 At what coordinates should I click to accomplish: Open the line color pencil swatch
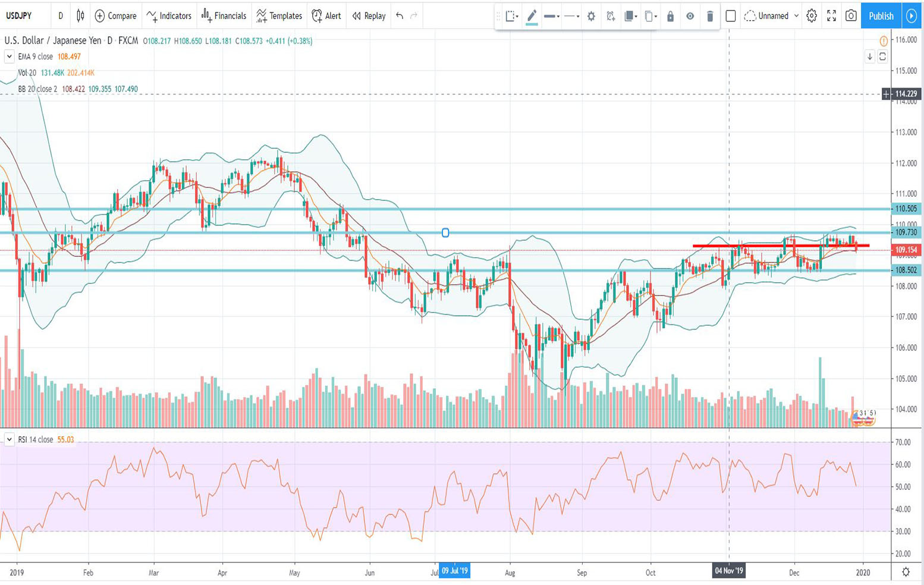[532, 17]
